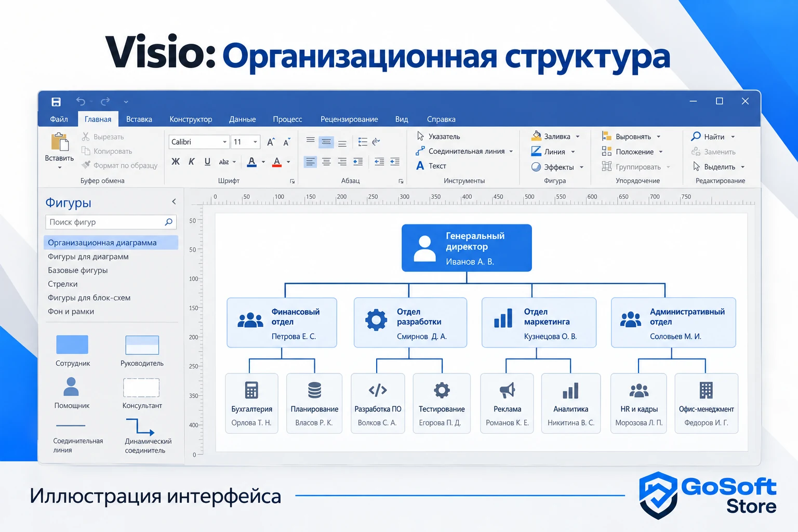Click Заменить in the editing group
The height and width of the screenshot is (532, 798).
pyautogui.click(x=713, y=152)
